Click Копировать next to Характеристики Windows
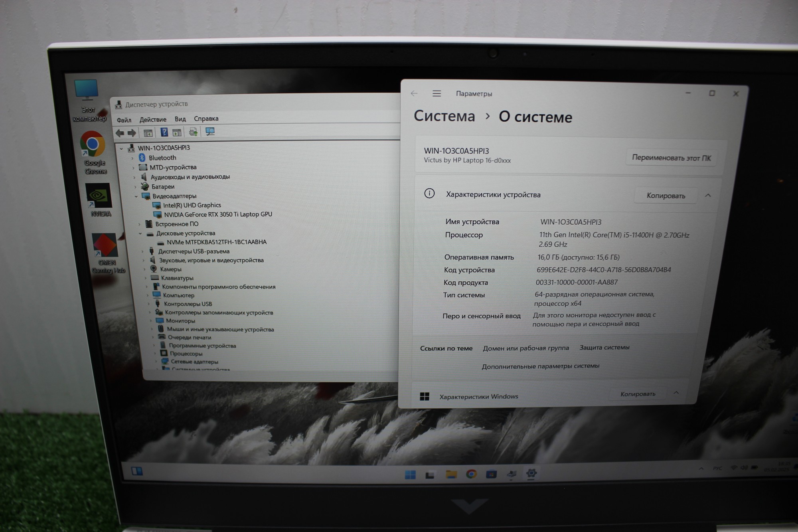The image size is (798, 532). coord(638,394)
